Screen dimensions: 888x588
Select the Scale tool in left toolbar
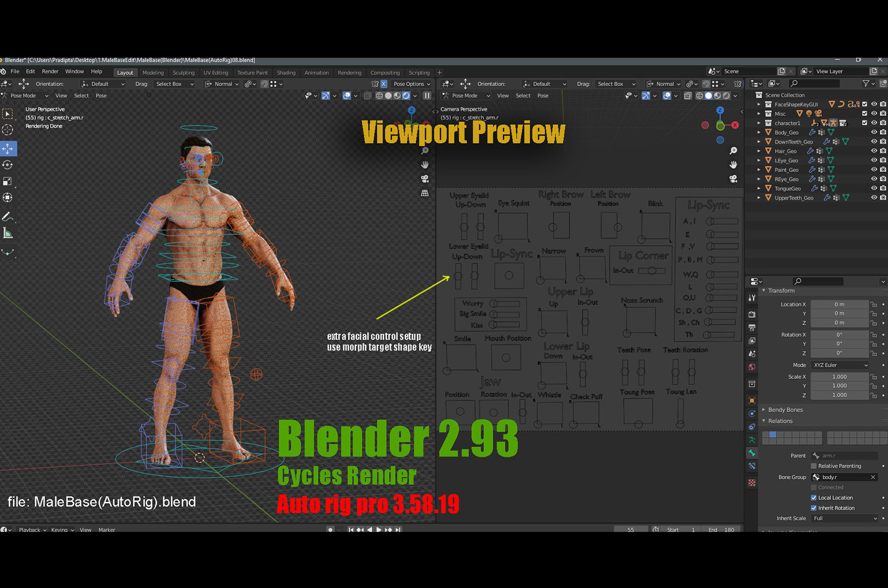coord(8,181)
